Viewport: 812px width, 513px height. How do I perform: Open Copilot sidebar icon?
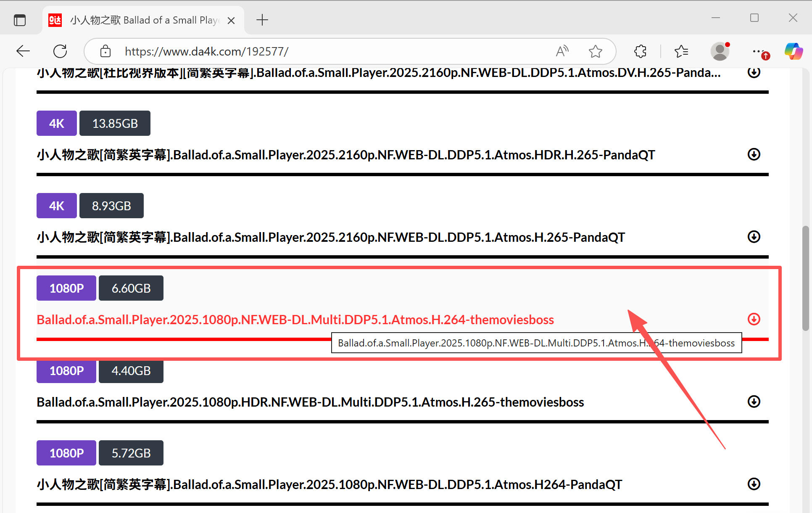[793, 51]
